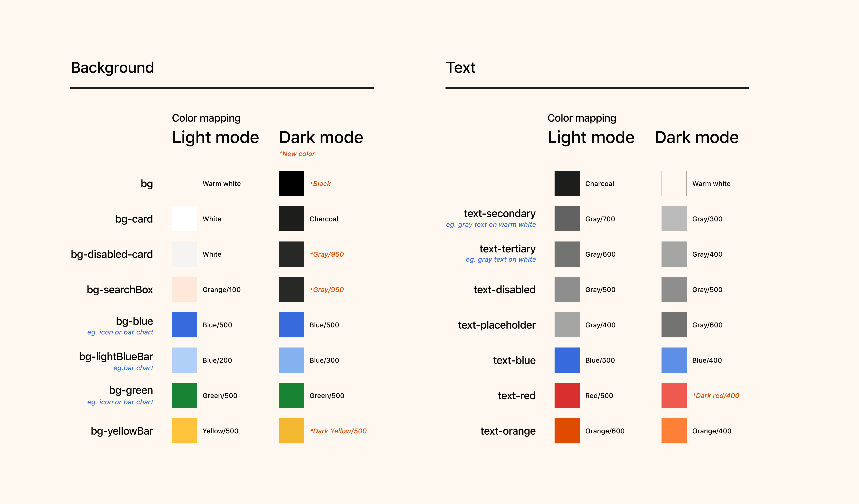Viewport: 859px width, 504px height.
Task: Select the bg light mode Warm white swatch
Action: 184,183
